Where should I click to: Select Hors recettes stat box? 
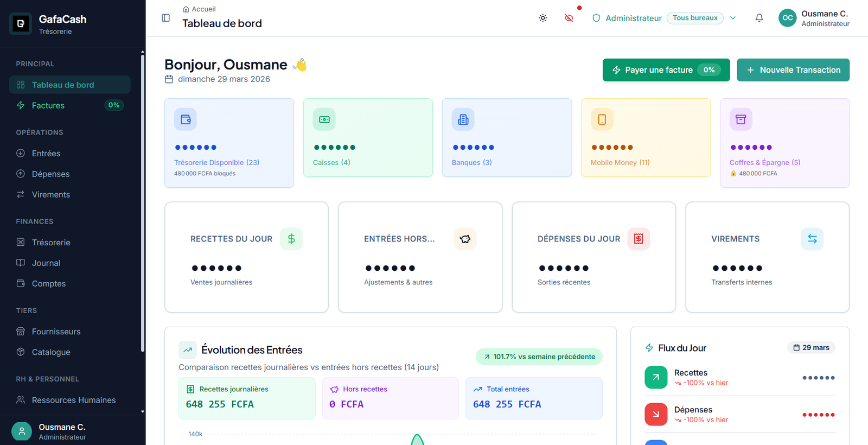pyautogui.click(x=391, y=398)
